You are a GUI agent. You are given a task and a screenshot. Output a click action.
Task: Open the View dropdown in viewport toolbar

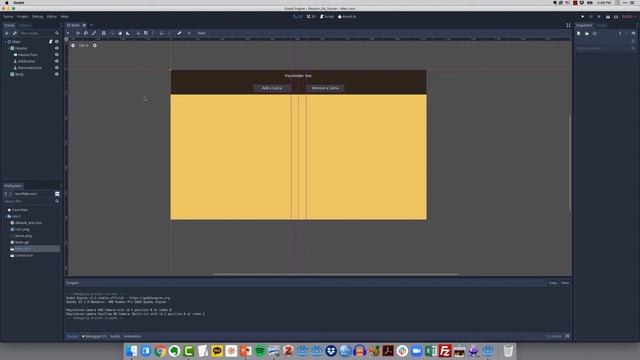coord(201,33)
